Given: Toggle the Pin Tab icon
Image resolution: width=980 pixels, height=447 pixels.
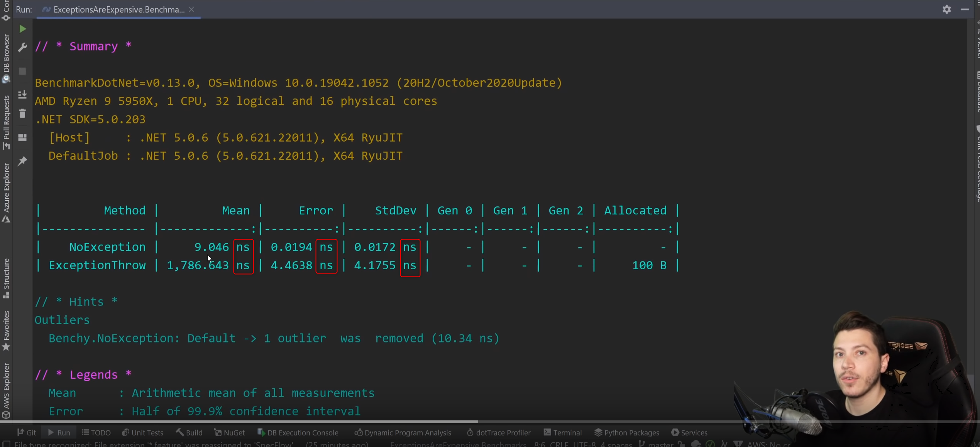Looking at the screenshot, I should [x=22, y=161].
